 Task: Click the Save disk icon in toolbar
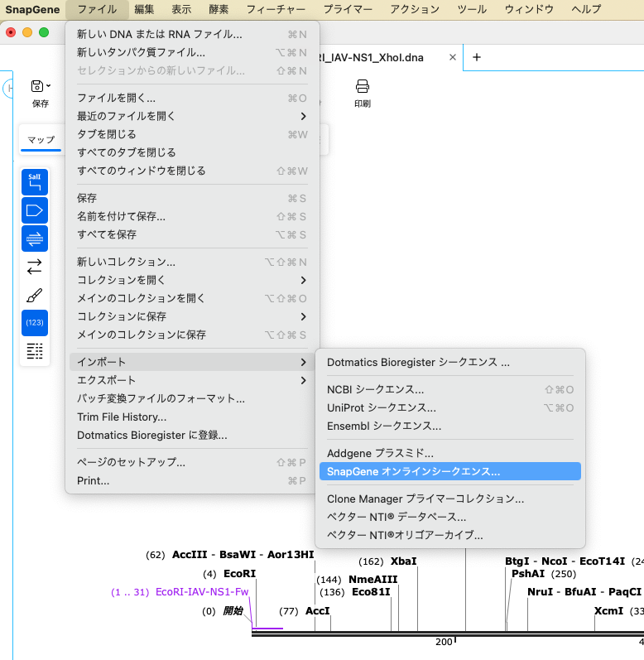tap(37, 86)
